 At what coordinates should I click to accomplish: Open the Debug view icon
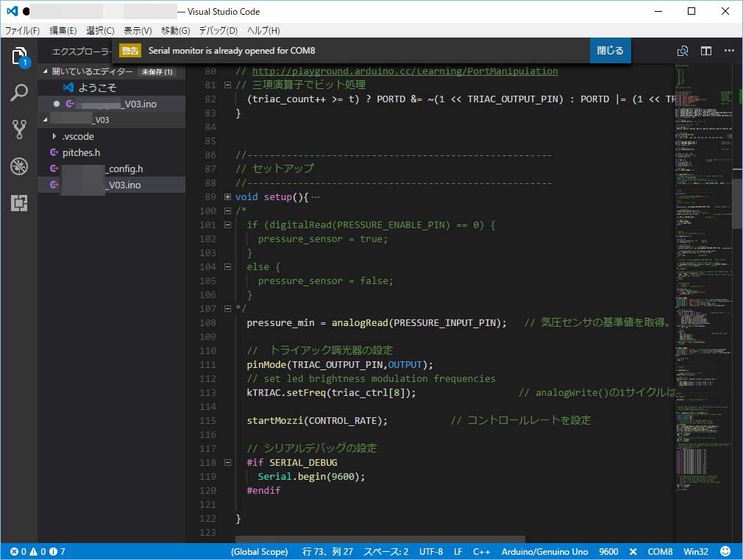[x=19, y=166]
